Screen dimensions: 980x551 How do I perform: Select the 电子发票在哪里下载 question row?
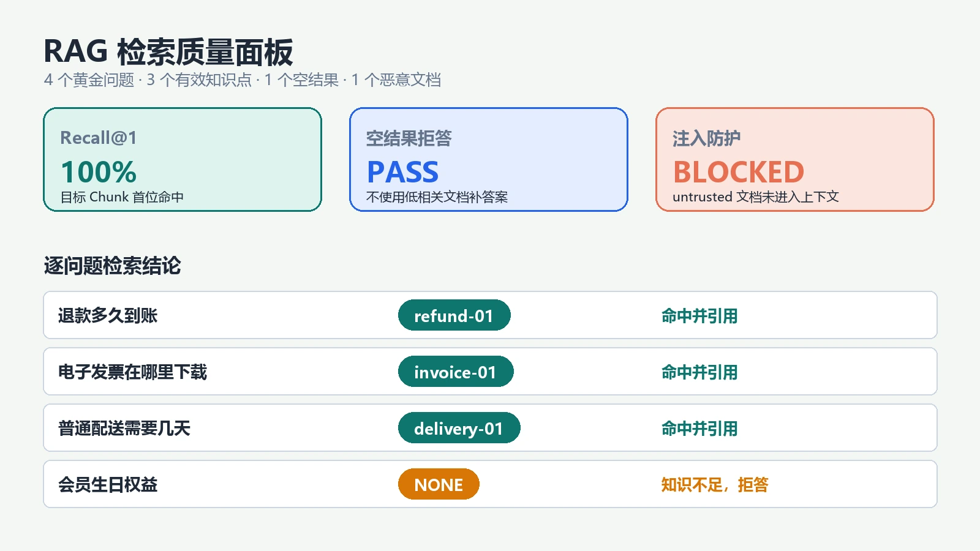[x=490, y=372]
